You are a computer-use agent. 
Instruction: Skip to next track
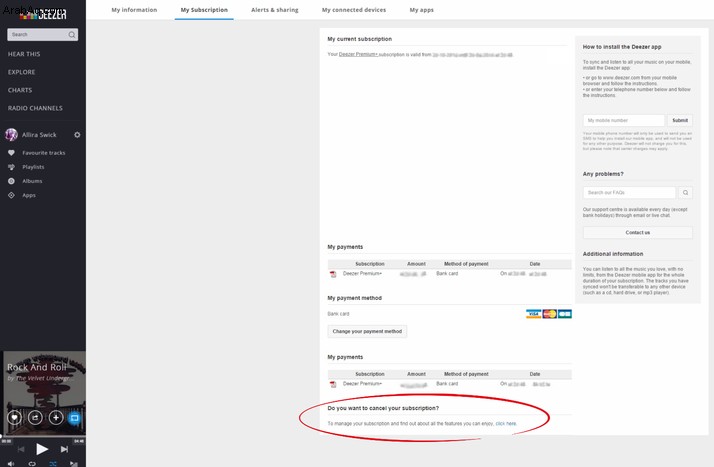pos(64,449)
